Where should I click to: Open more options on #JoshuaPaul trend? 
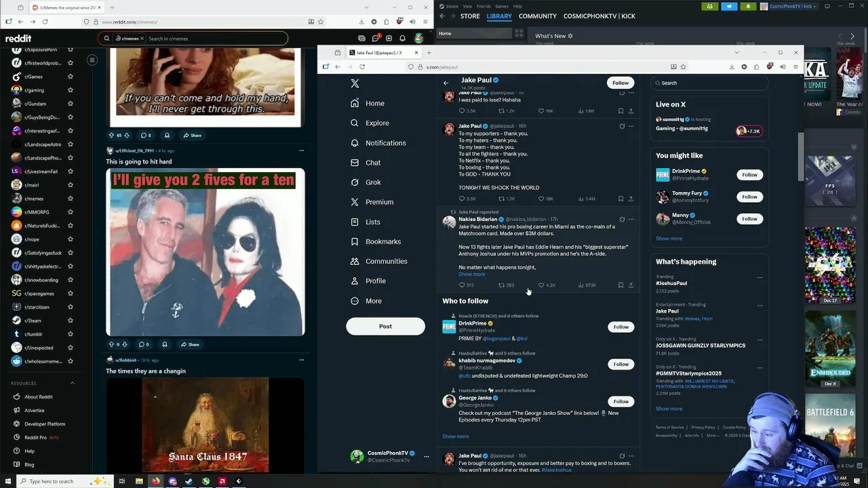click(759, 278)
